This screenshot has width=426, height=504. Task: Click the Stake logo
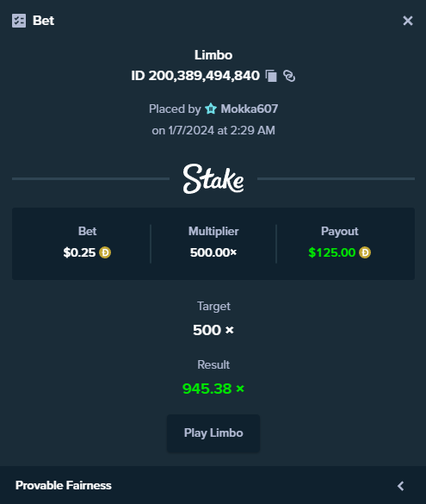click(x=213, y=178)
